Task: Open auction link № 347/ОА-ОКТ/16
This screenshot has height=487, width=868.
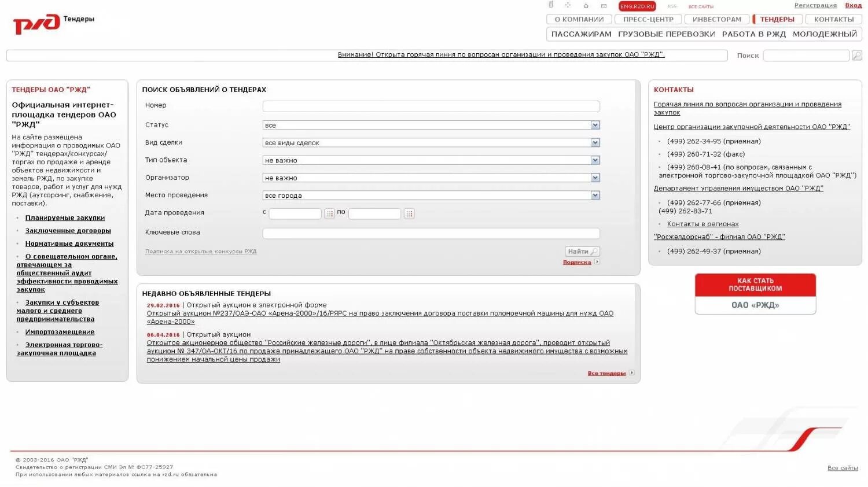Action: point(387,351)
